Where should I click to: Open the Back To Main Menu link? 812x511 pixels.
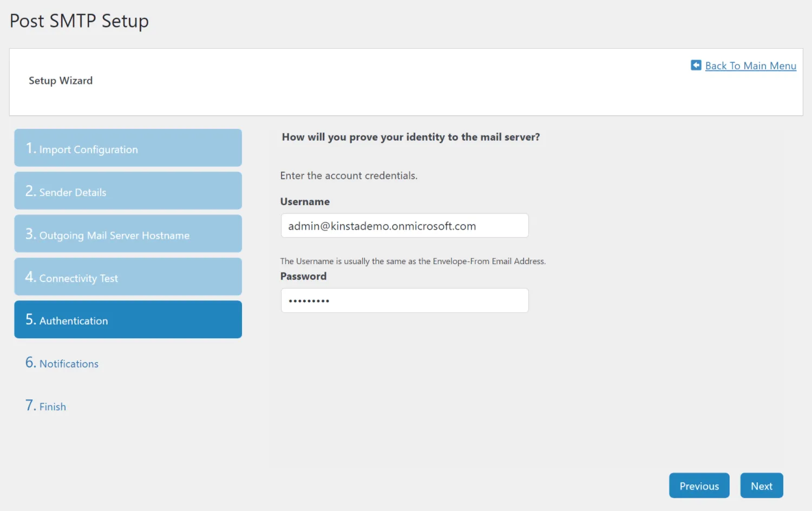coord(750,65)
